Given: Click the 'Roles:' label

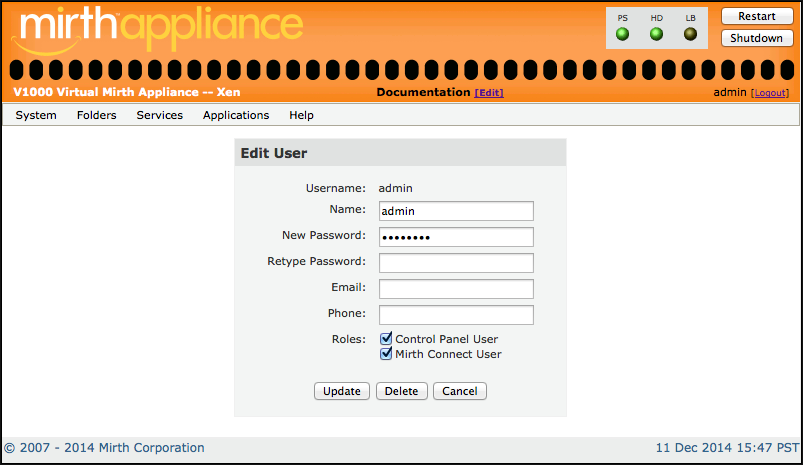Looking at the screenshot, I should [x=349, y=339].
